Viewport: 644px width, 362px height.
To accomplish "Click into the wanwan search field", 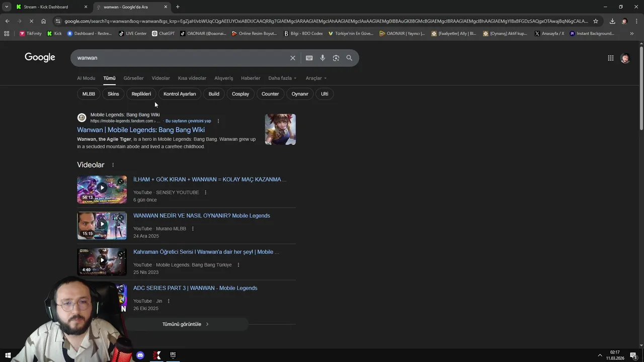I will (x=181, y=58).
